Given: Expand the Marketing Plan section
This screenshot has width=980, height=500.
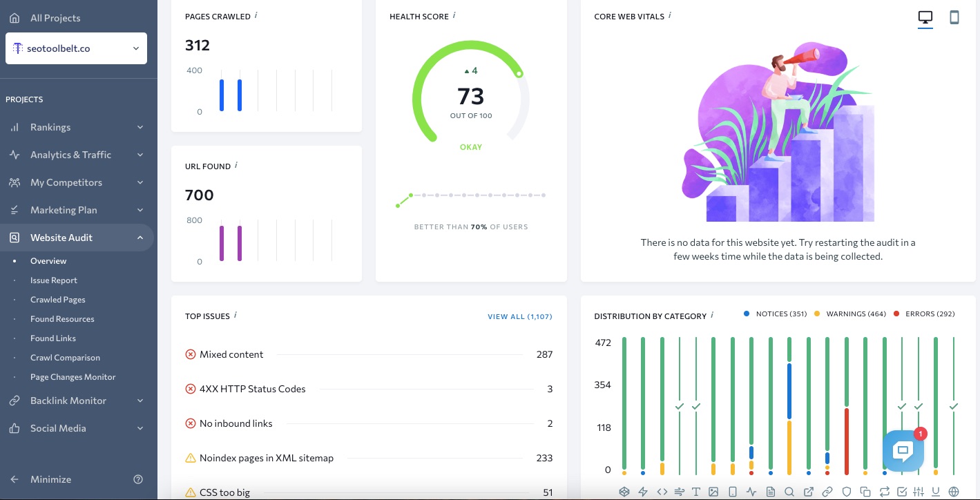Looking at the screenshot, I should point(76,210).
